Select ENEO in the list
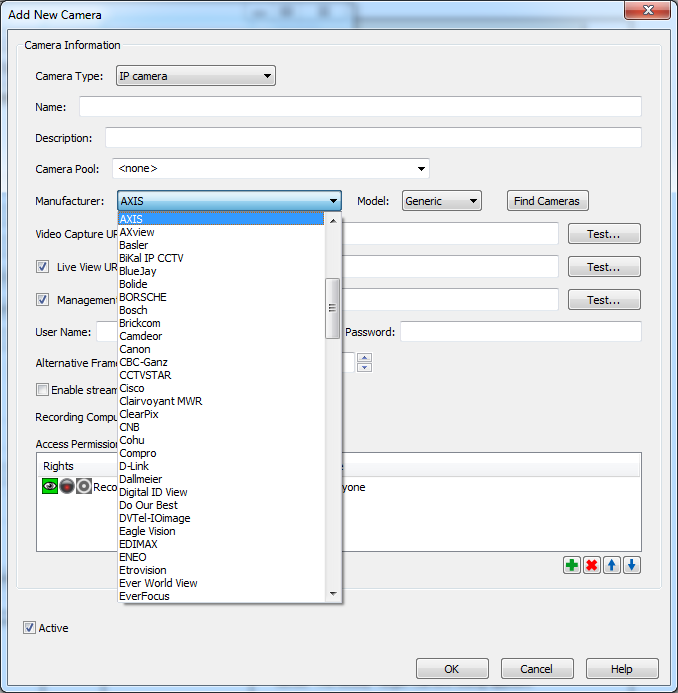Screen dimensions: 678x693 pyautogui.click(x=221, y=557)
